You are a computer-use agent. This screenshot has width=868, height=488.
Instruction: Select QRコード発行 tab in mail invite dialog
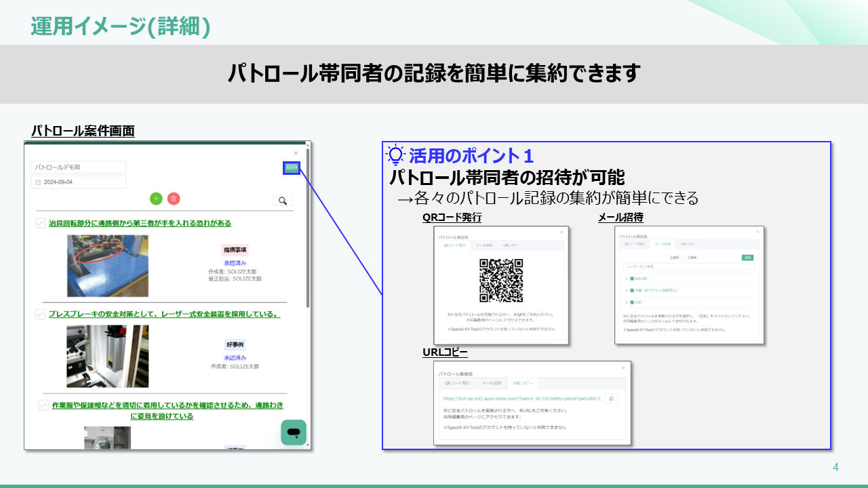point(635,244)
